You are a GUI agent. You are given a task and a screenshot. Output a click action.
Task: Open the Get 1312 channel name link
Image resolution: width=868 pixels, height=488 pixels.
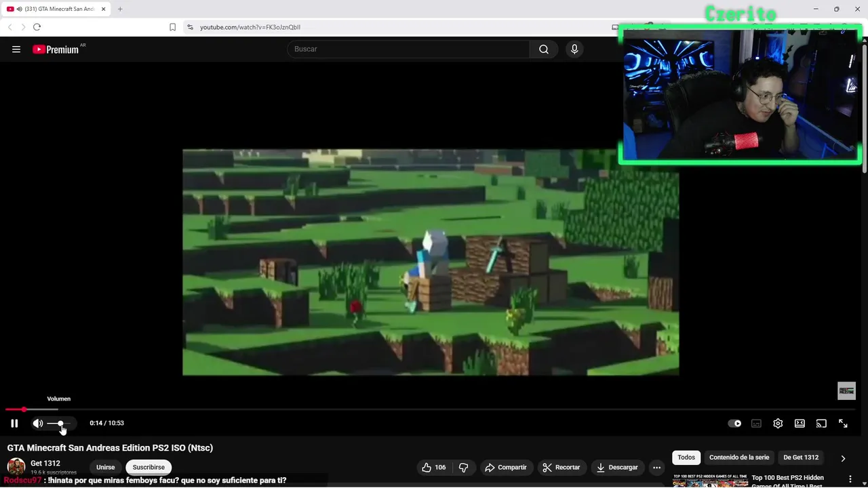coord(45,463)
